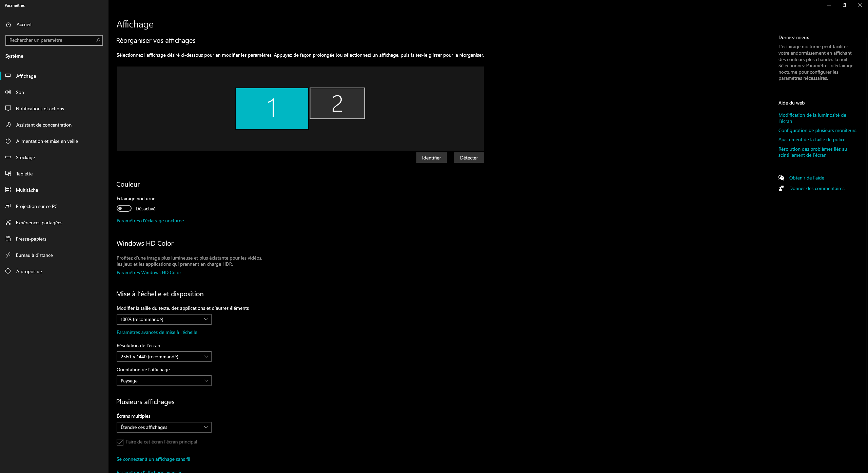This screenshot has width=868, height=473.
Task: Click the Assistant de concentration moon icon
Action: (x=8, y=125)
